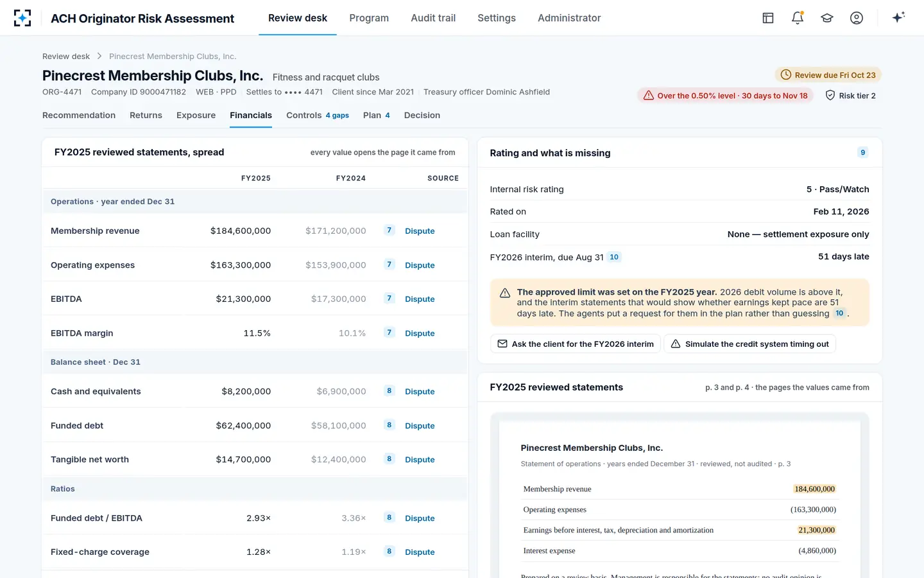Go to Settings in top navigation
The width and height of the screenshot is (924, 578).
[497, 18]
